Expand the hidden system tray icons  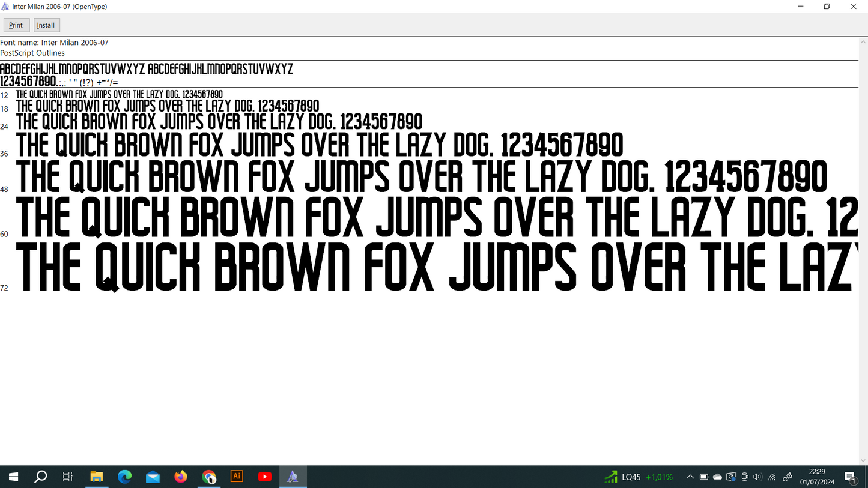pos(690,477)
